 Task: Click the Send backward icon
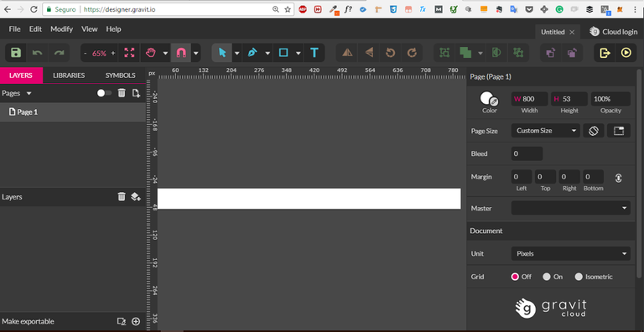(572, 53)
